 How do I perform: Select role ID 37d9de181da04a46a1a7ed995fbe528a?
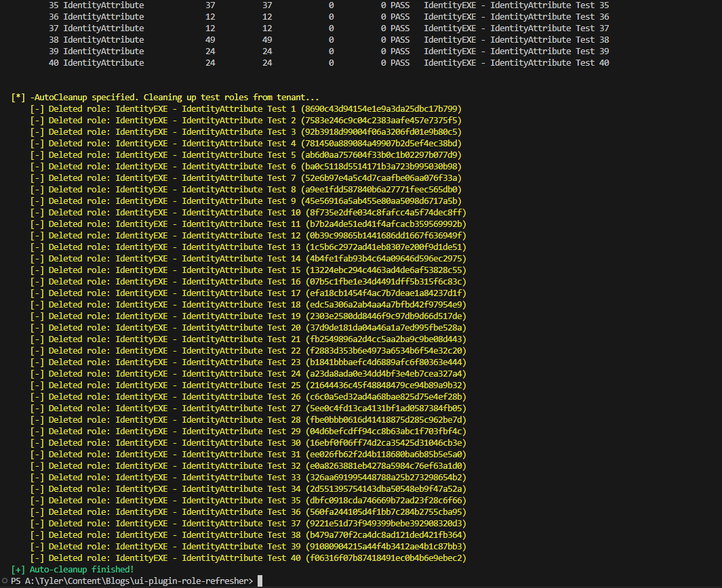pyautogui.click(x=386, y=328)
